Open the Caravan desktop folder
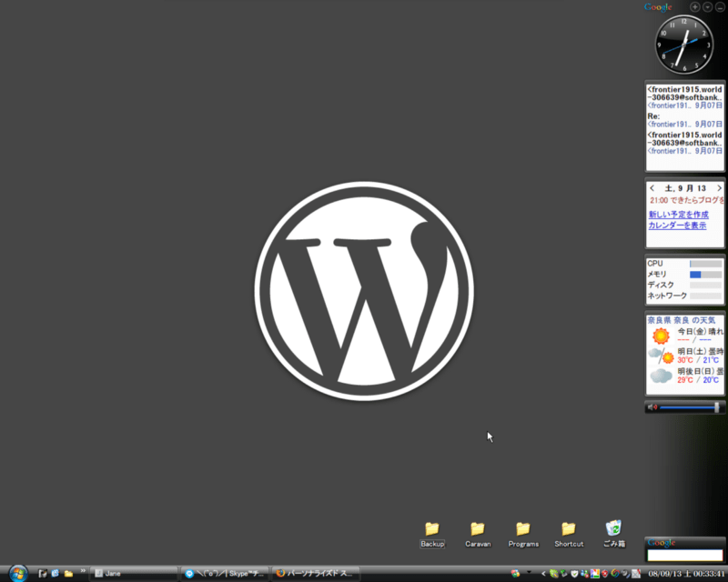Image resolution: width=728 pixels, height=582 pixels. (478, 529)
